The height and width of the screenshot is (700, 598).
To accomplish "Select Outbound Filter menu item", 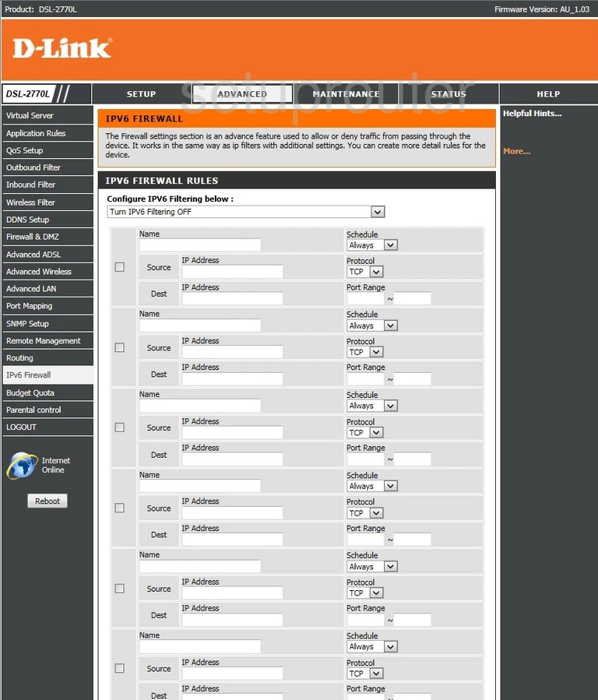I will [47, 167].
